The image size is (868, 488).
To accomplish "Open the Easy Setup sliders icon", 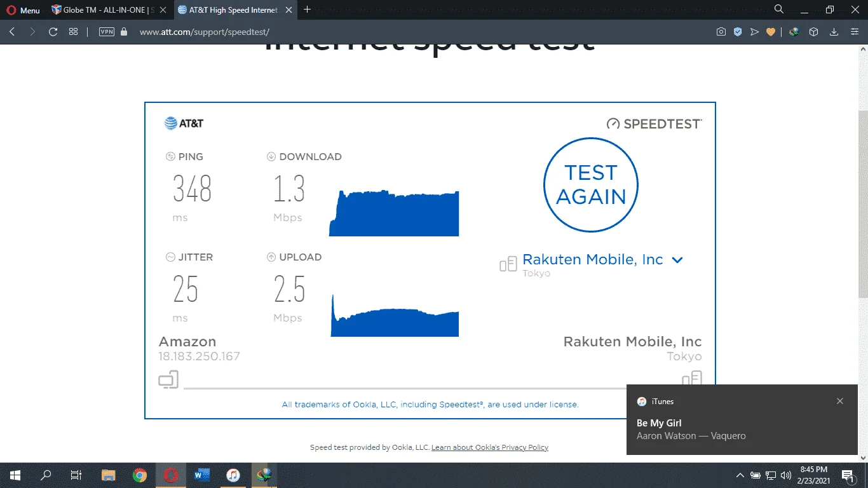I will (x=855, y=32).
